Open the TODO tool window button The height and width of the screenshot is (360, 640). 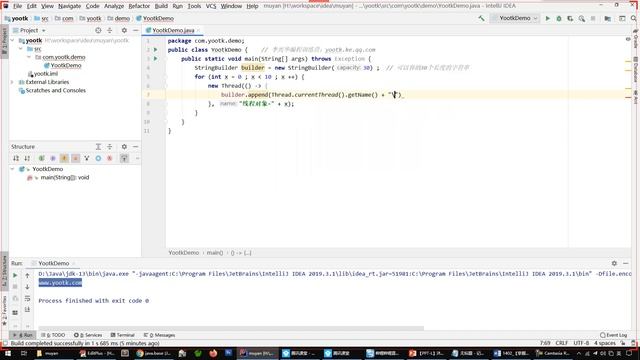tap(53, 335)
